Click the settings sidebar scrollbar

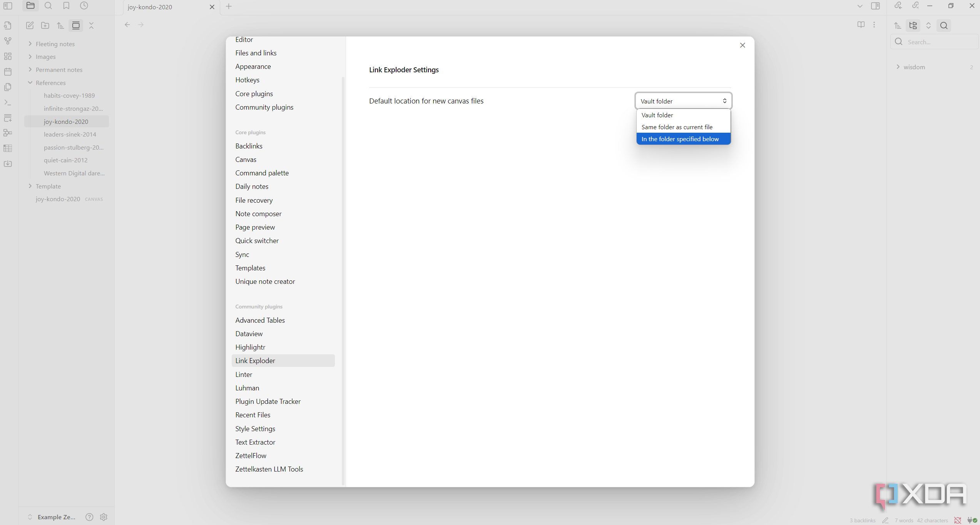pos(343,281)
